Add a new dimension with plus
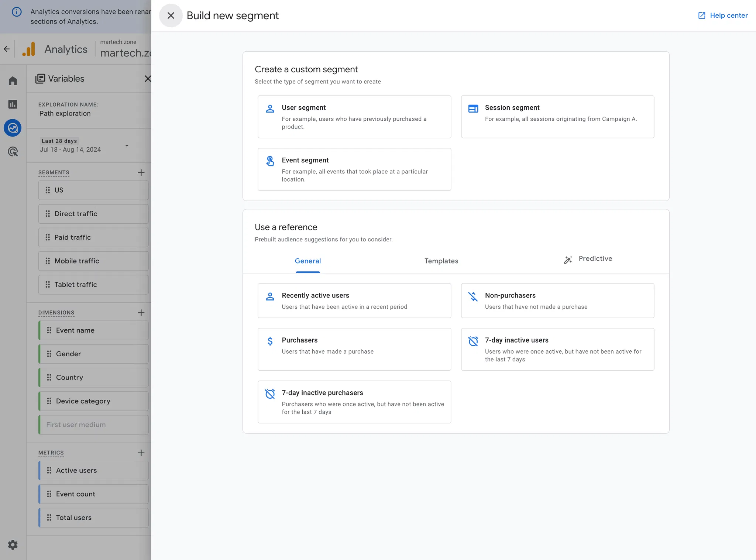This screenshot has height=560, width=756. [x=141, y=313]
